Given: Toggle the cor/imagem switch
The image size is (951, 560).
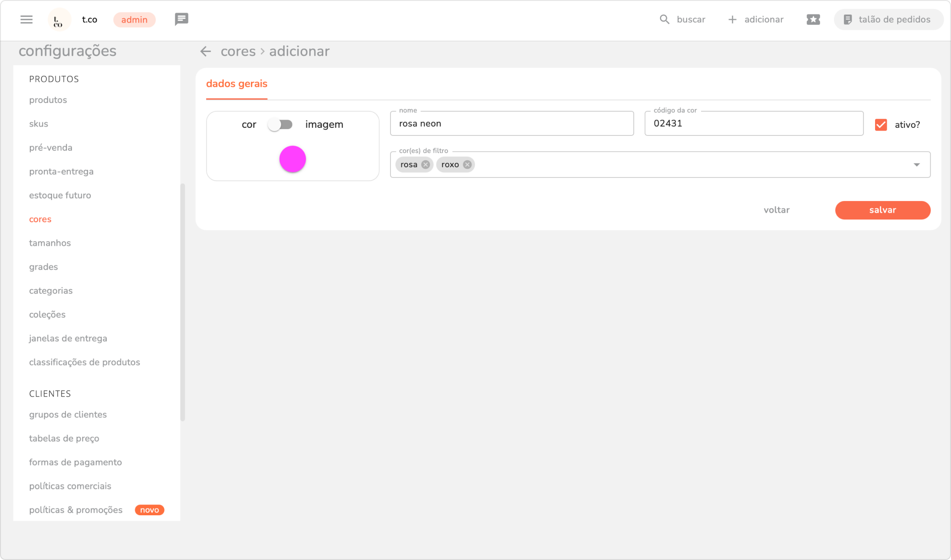Looking at the screenshot, I should (x=280, y=125).
